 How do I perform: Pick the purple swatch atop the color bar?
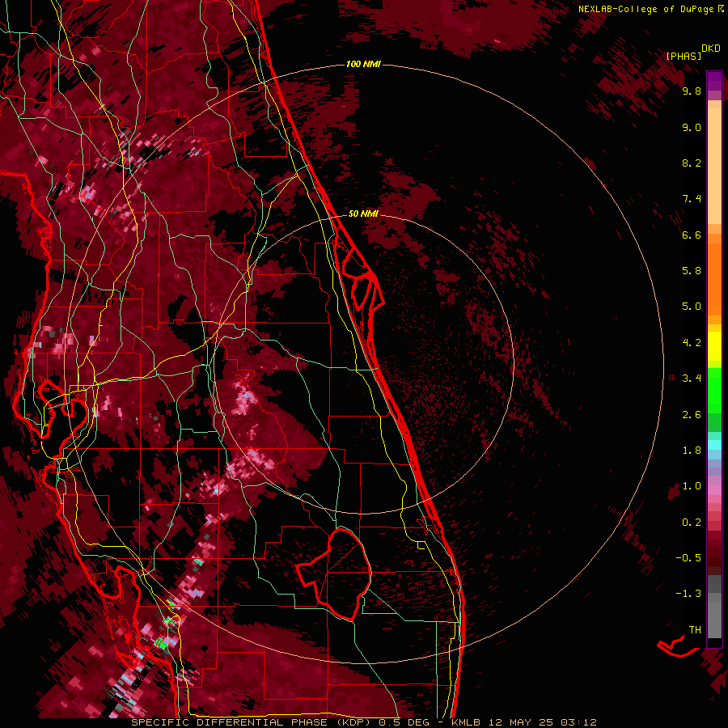coord(714,81)
